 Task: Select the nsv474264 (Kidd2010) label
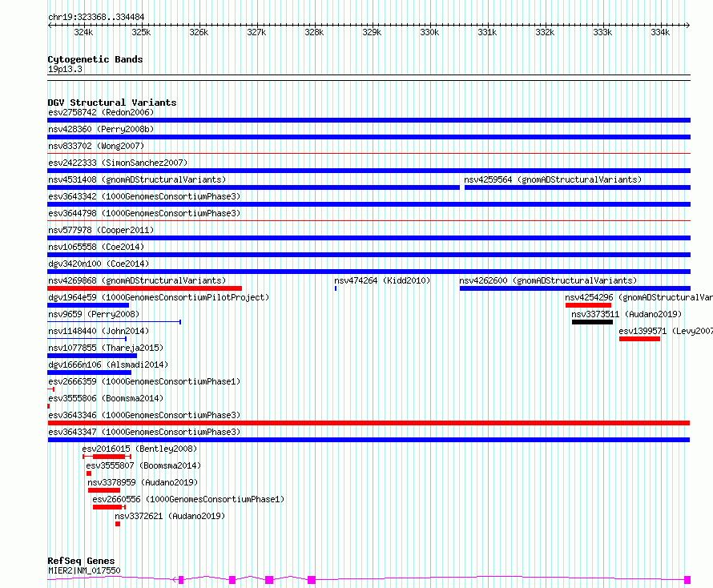point(382,280)
